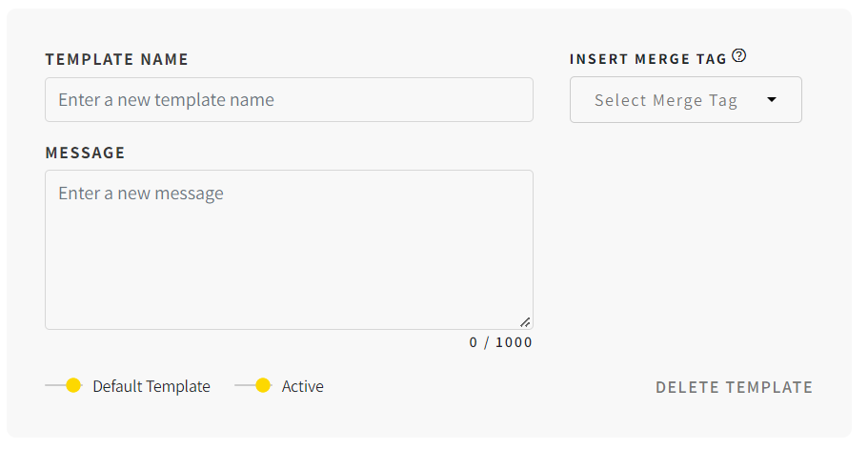This screenshot has height=450, width=868.
Task: Click the "Select Merge Tag" placeholder text
Action: click(x=666, y=100)
